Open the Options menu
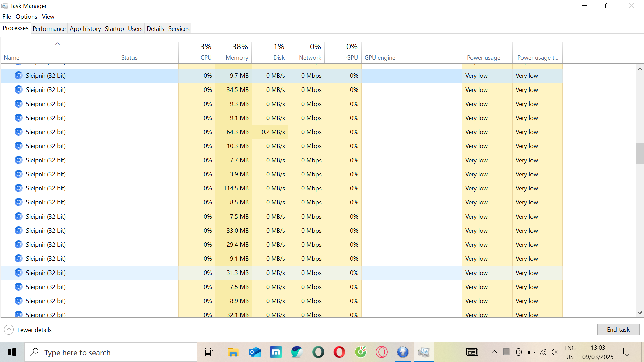The height and width of the screenshot is (362, 644). click(26, 17)
